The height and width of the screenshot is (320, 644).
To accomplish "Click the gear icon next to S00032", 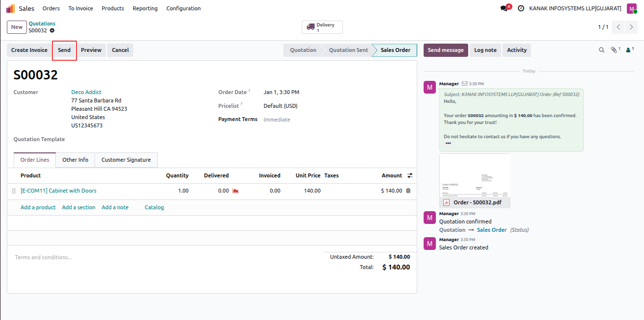I will coord(52,30).
